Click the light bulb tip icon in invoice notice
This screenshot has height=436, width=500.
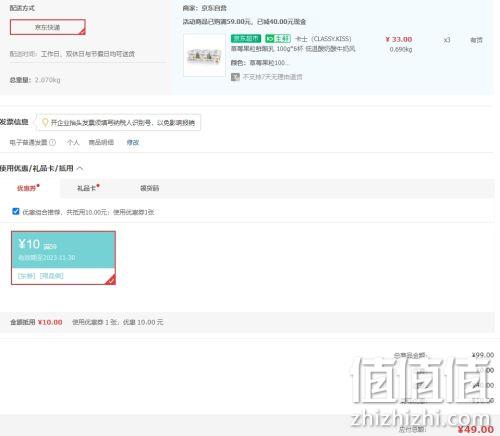[45, 122]
